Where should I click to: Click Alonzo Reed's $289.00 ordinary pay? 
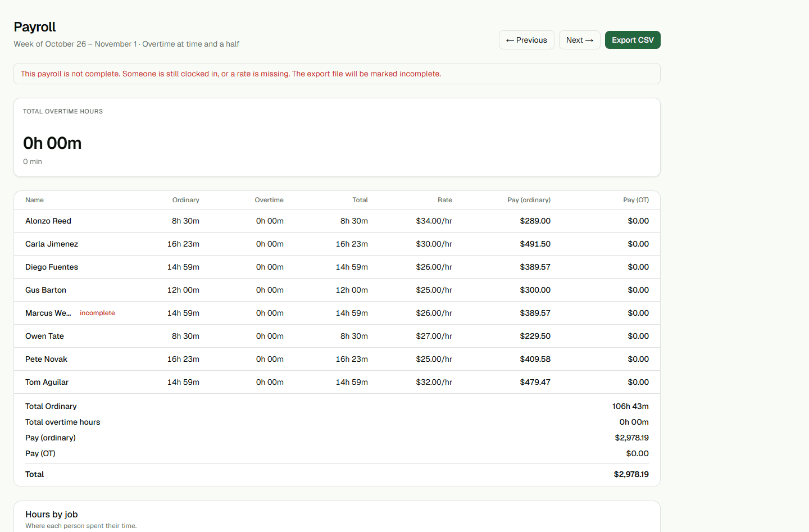pyautogui.click(x=535, y=221)
